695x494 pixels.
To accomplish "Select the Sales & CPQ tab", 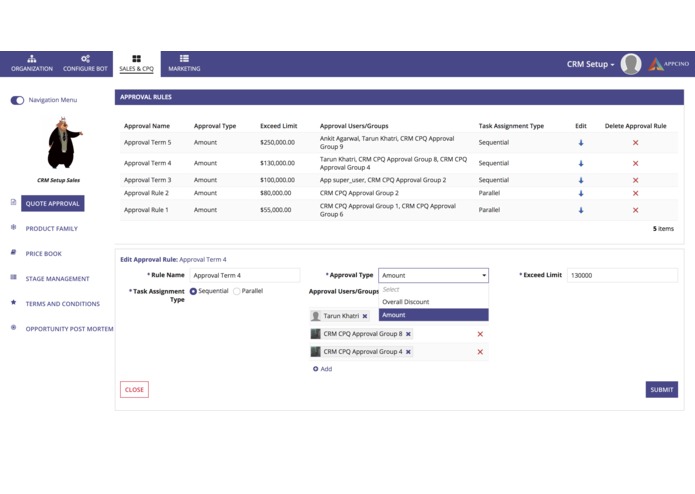I will point(137,64).
